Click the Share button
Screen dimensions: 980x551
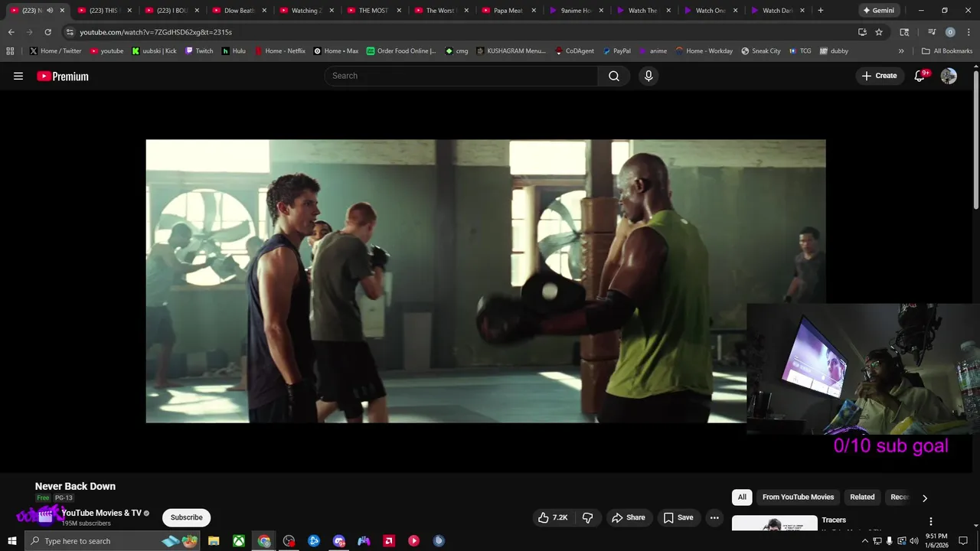tap(628, 517)
